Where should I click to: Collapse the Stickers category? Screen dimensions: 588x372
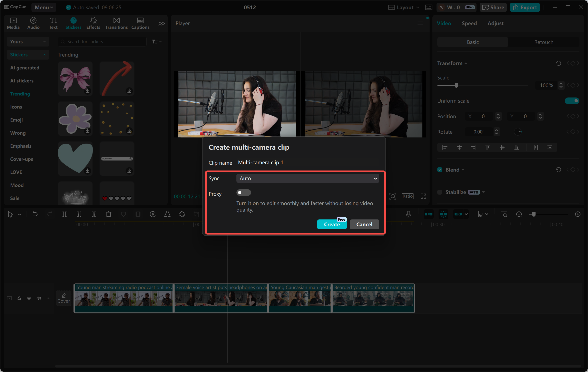28,55
